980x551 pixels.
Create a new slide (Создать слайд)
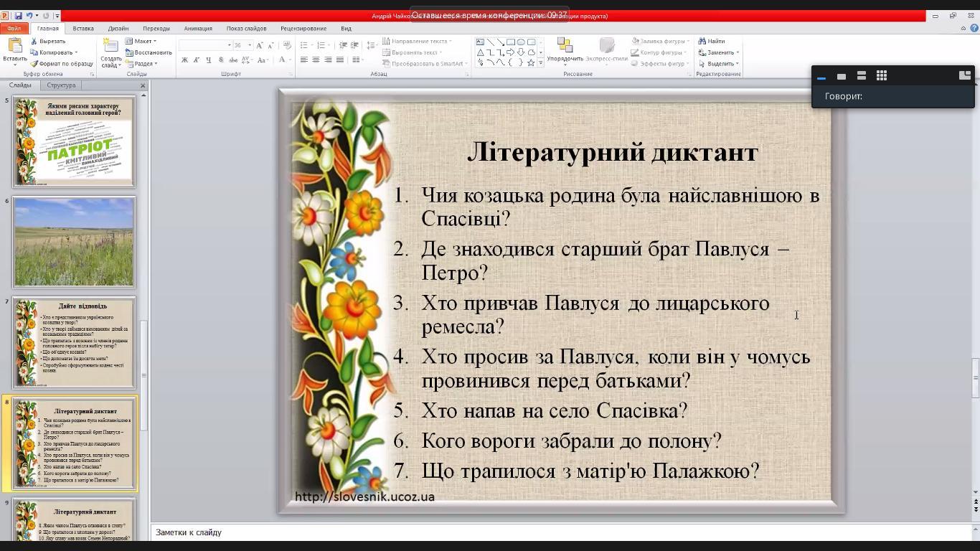(111, 52)
